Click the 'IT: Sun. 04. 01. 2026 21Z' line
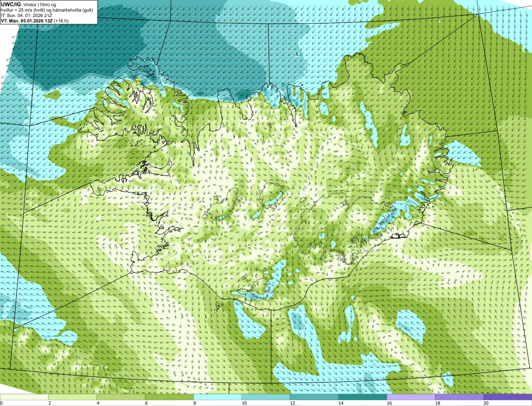532x406 pixels. pyautogui.click(x=27, y=15)
